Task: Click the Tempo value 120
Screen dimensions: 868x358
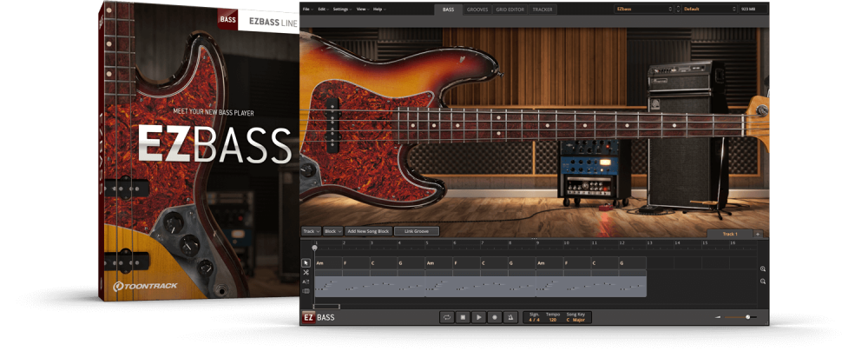Action: click(x=552, y=320)
